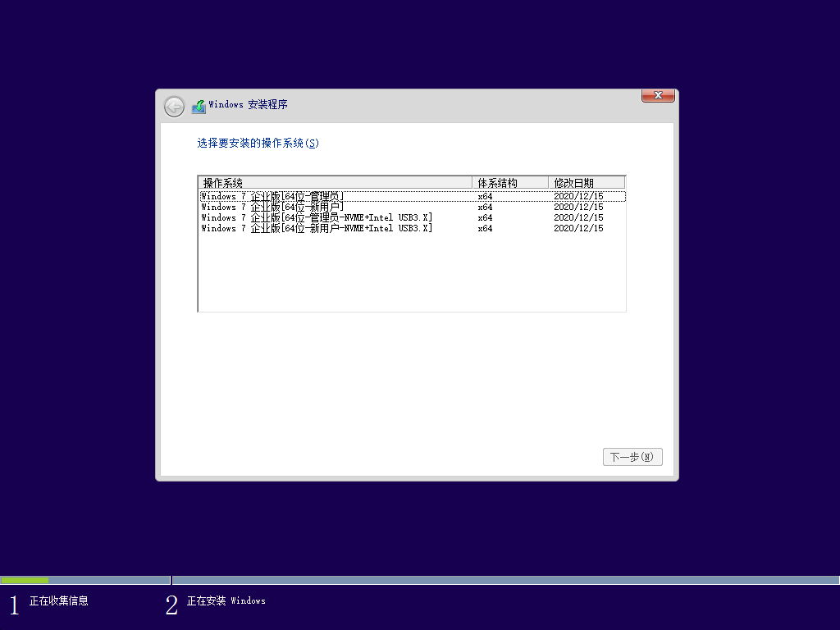Select the Windows 7 企业版[64位-新用户] entry
Viewport: 840px width, 630px height.
271,207
